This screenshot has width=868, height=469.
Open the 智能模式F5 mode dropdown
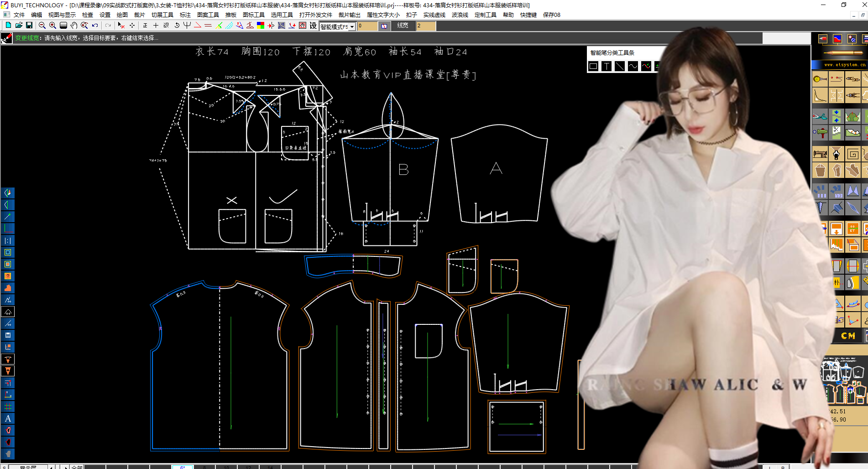tap(352, 26)
